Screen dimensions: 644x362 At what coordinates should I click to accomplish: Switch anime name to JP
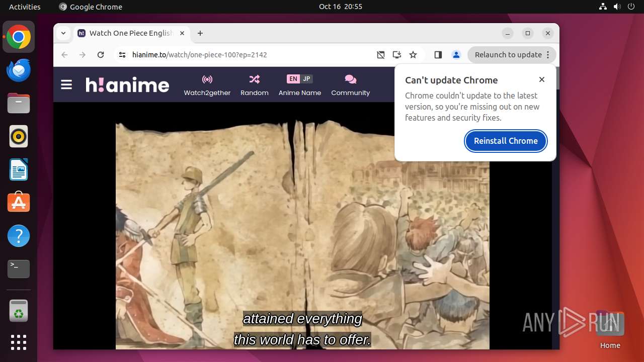[306, 79]
